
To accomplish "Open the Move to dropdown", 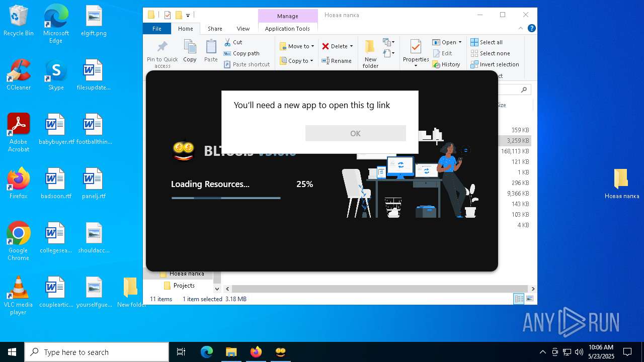I will click(297, 46).
